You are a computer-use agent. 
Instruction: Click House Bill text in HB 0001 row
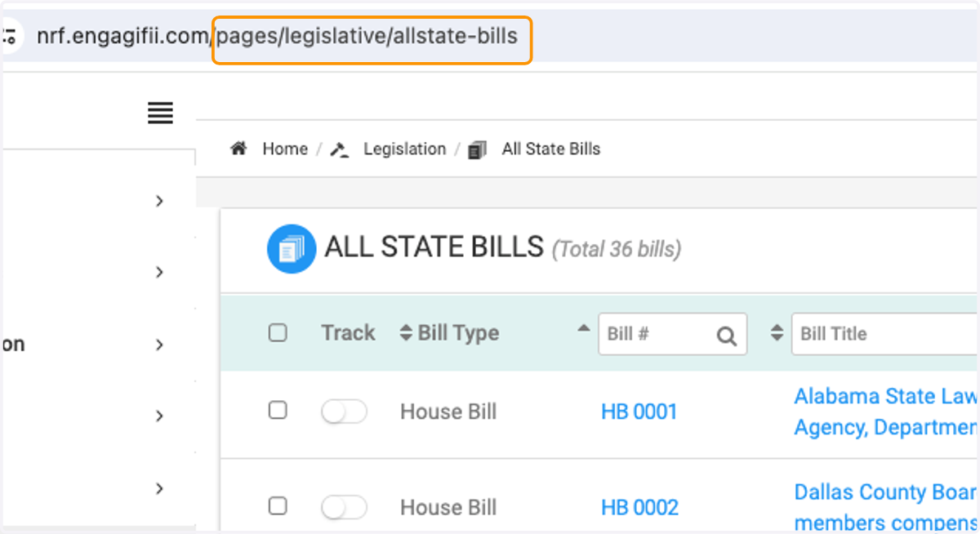pos(448,412)
